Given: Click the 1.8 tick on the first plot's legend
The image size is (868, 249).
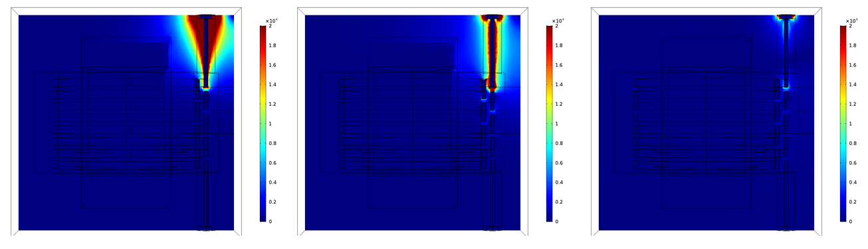Looking at the screenshot, I should pos(272,45).
